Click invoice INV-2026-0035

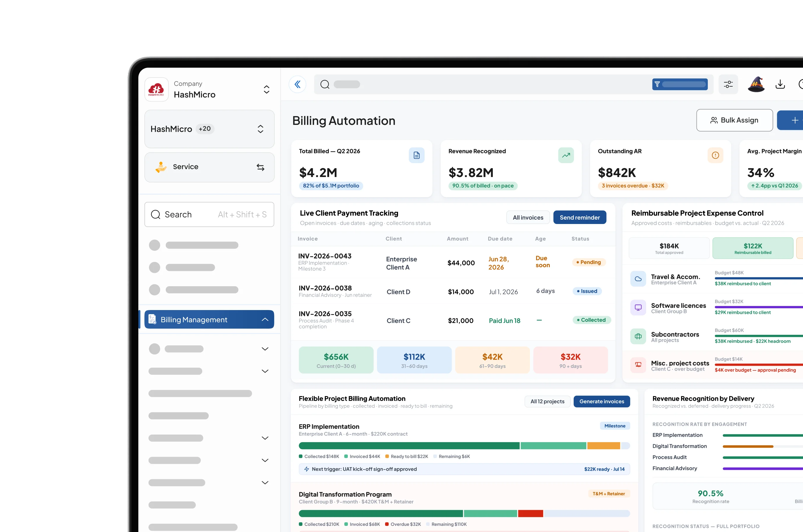click(325, 314)
